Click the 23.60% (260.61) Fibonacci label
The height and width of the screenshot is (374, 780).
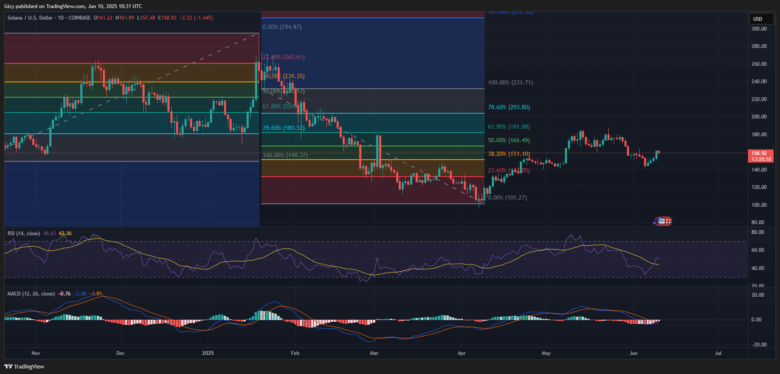(284, 58)
